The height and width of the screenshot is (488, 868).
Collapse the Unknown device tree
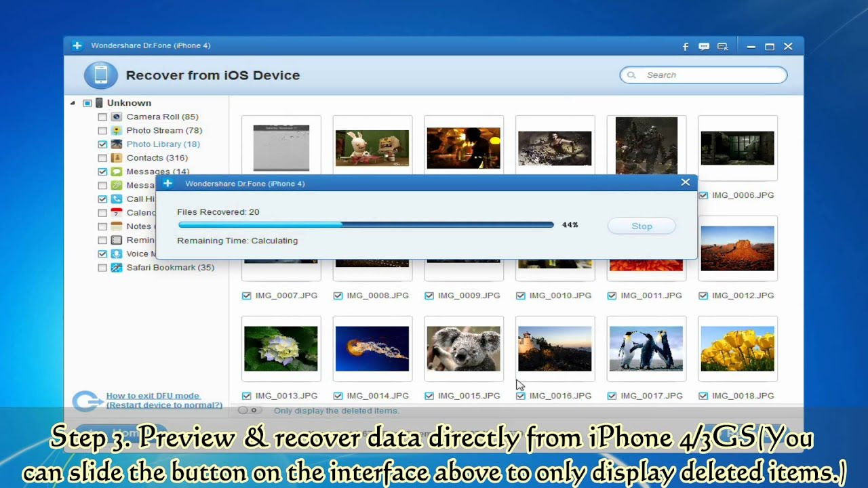click(73, 103)
